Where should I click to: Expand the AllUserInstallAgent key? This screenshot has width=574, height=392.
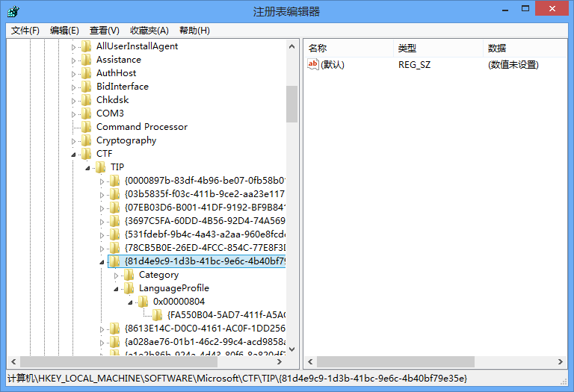[x=73, y=47]
